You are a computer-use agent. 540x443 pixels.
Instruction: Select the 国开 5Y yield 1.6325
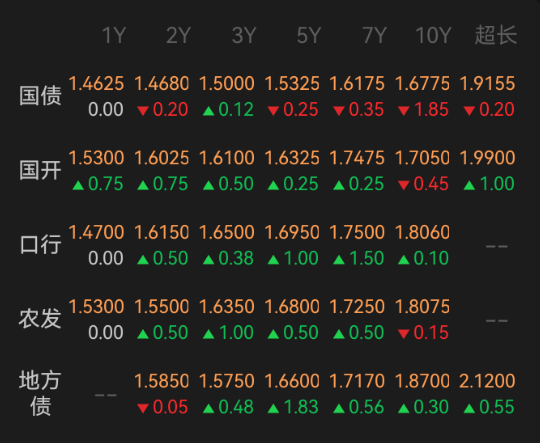pos(292,158)
